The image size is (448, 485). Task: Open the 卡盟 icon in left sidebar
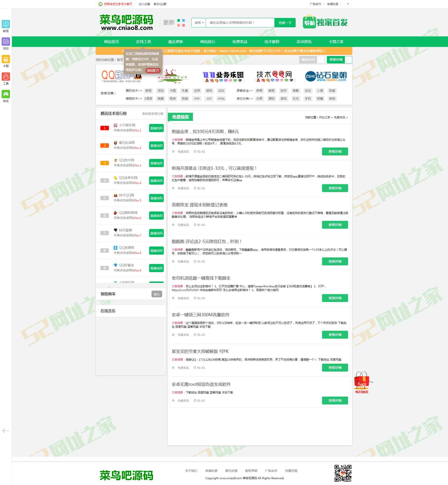pyautogui.click(x=6, y=59)
